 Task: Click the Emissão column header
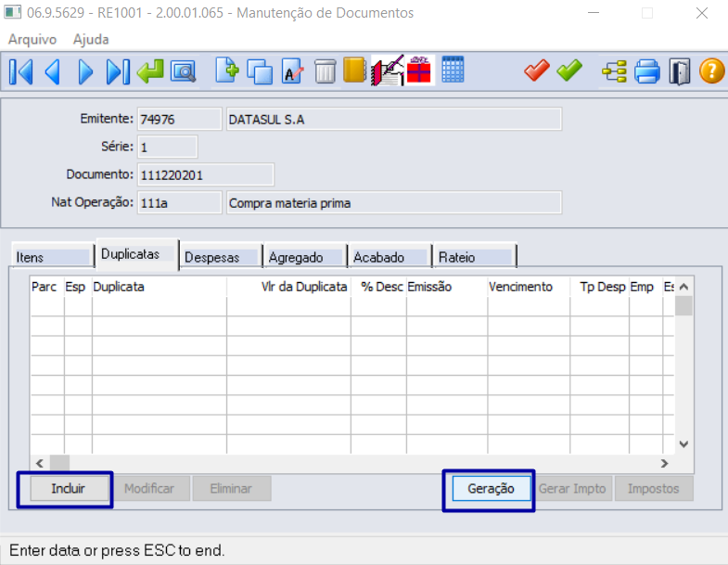[x=447, y=287]
